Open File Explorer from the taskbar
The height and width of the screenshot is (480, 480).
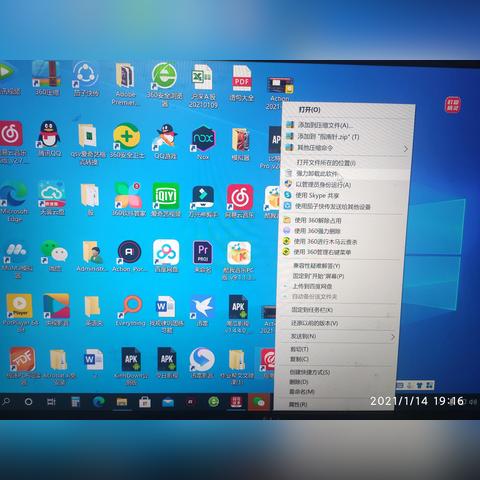[x=122, y=402]
